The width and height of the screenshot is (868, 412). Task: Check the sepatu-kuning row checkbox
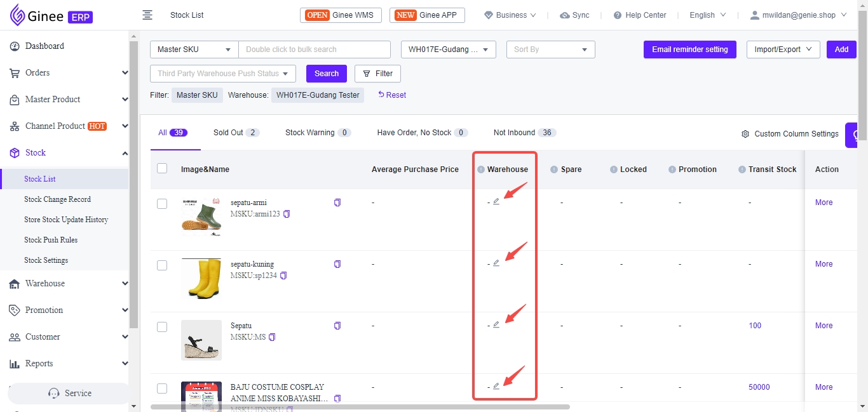click(x=162, y=265)
